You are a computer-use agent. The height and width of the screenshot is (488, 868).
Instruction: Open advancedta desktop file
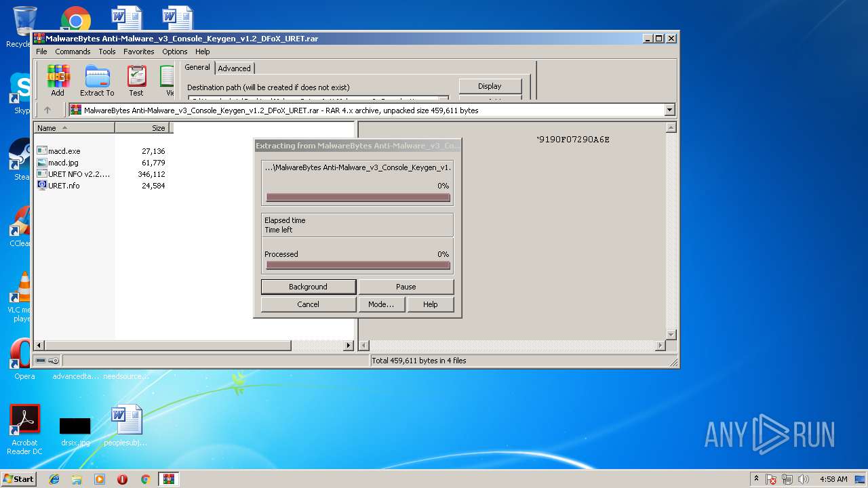[x=76, y=376]
